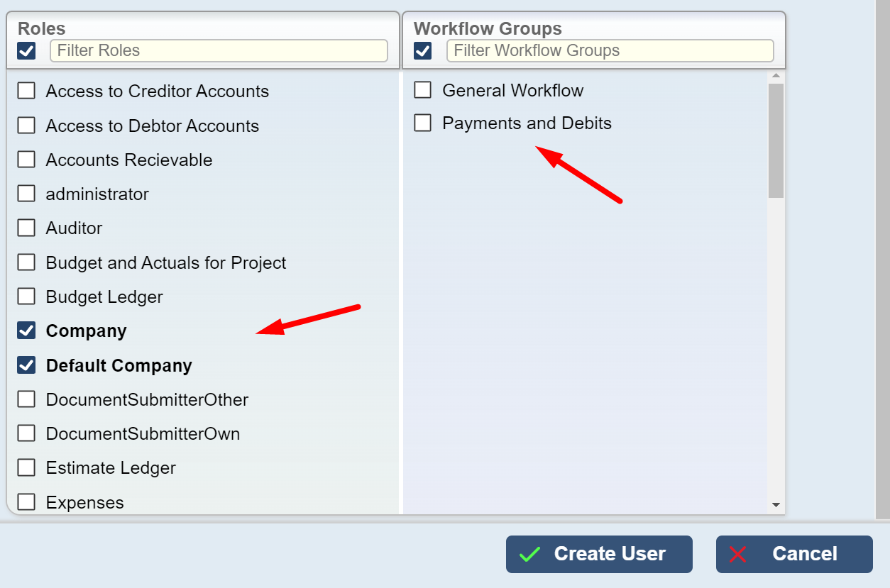This screenshot has width=890, height=588.
Task: Tick the DocumentSubmitterOther role
Action: point(26,399)
